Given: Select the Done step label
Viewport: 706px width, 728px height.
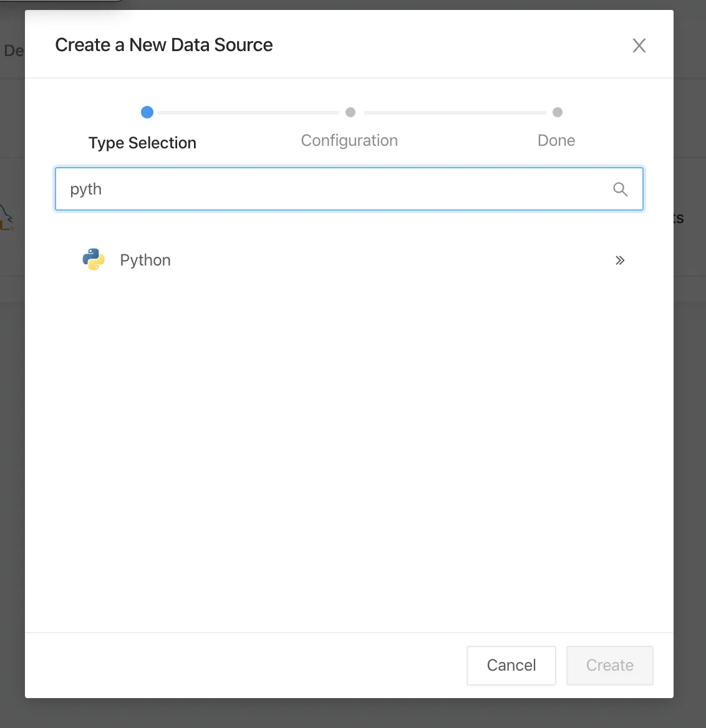Looking at the screenshot, I should [556, 141].
